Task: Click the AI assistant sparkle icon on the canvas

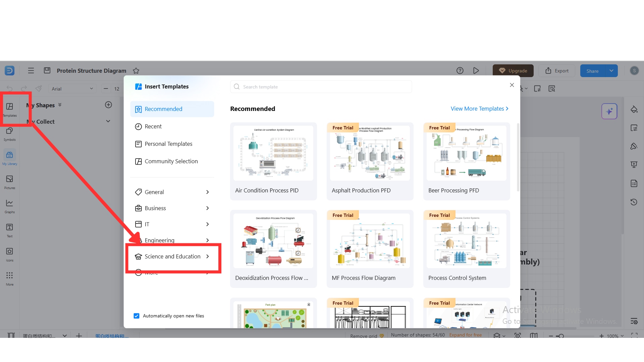Action: click(609, 111)
